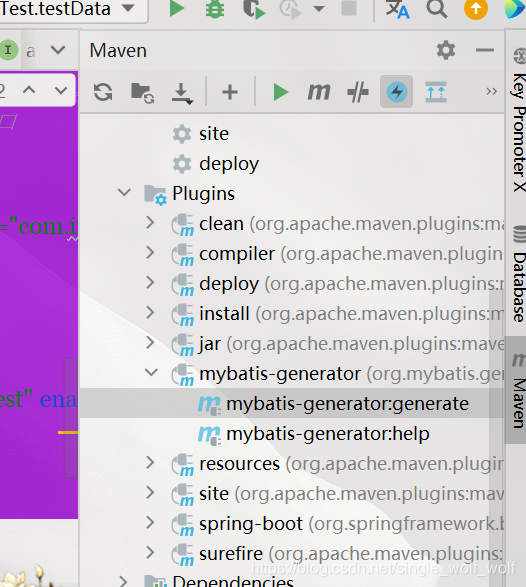Click the JetBrains colored logo icon
The height and width of the screenshot is (587, 526).
(516, 8)
